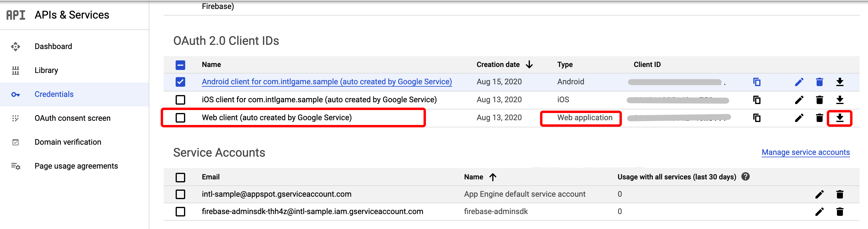Delete the firebase-adminsdk service account
Image resolution: width=868 pixels, height=229 pixels.
(840, 212)
